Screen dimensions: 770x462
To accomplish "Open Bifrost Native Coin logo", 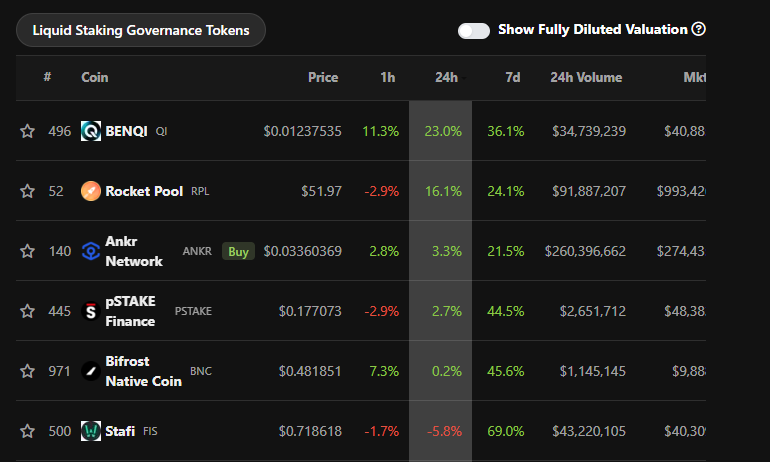I will 91,371.
